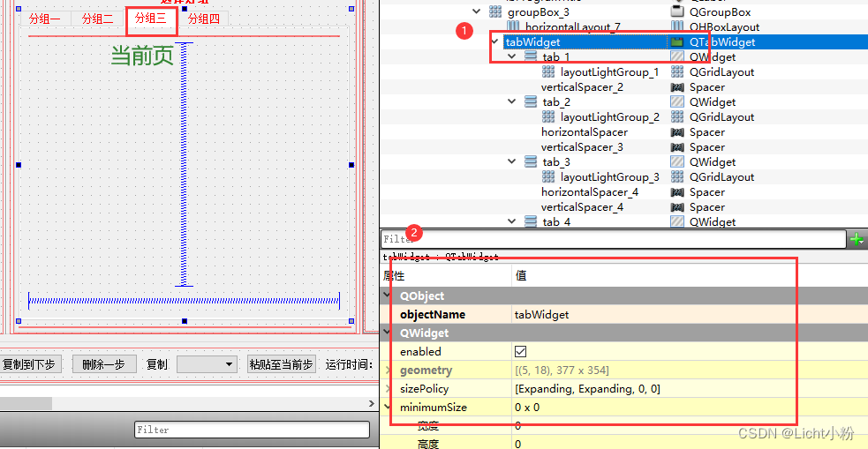Click the tab_4 page icon
Image resolution: width=868 pixels, height=449 pixels.
tap(531, 221)
